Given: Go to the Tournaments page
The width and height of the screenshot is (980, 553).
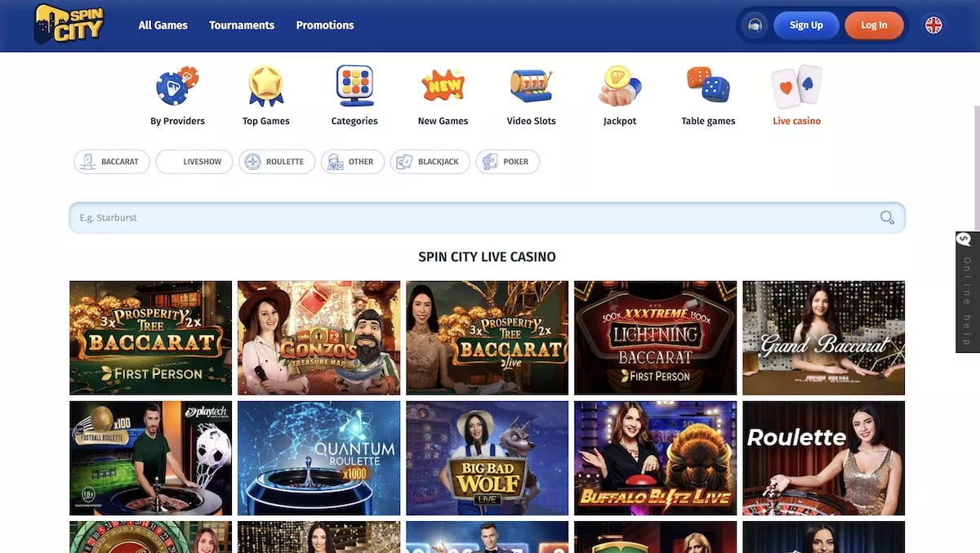Looking at the screenshot, I should click(x=242, y=25).
